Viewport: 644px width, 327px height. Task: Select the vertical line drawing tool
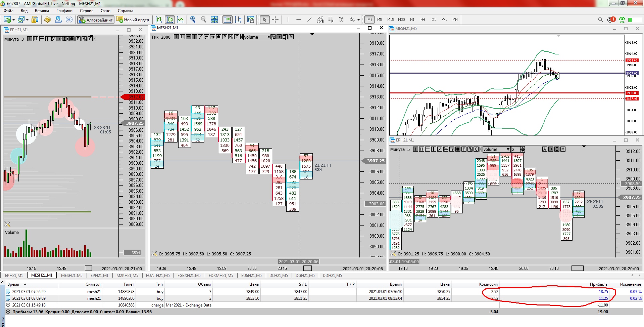coord(288,19)
